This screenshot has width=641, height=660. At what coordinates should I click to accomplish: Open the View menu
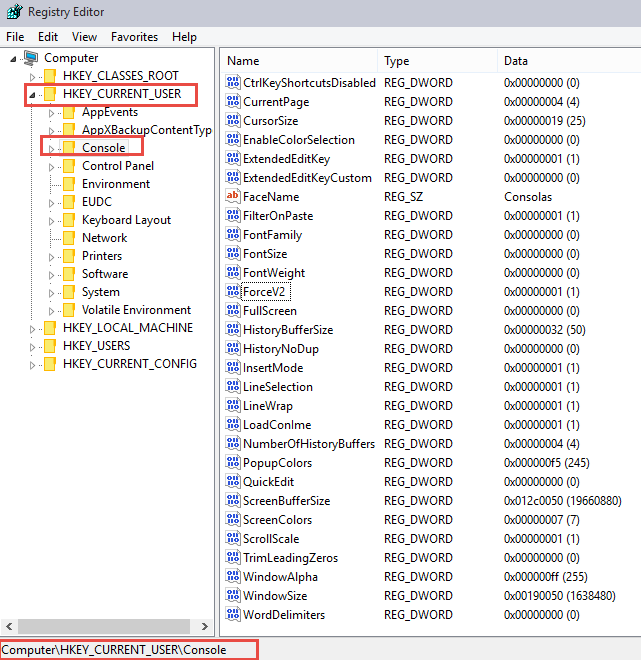click(84, 37)
